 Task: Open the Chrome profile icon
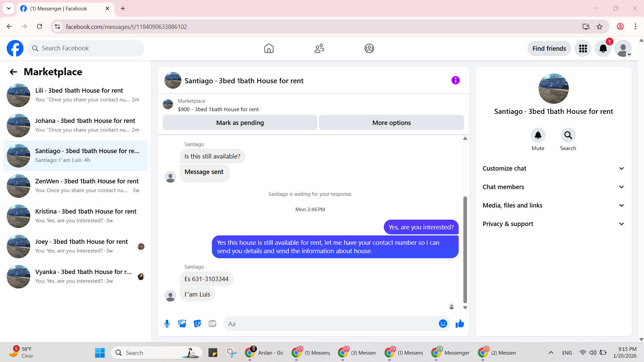point(620,27)
